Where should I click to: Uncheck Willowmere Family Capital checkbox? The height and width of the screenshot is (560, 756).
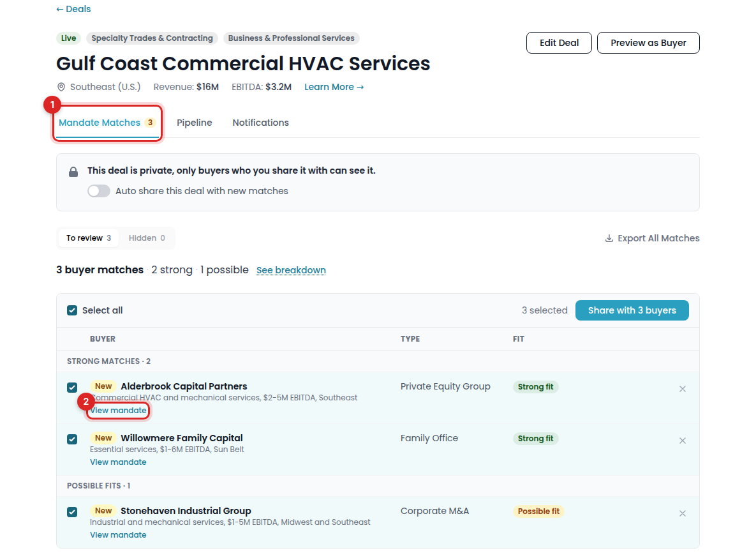click(x=72, y=439)
